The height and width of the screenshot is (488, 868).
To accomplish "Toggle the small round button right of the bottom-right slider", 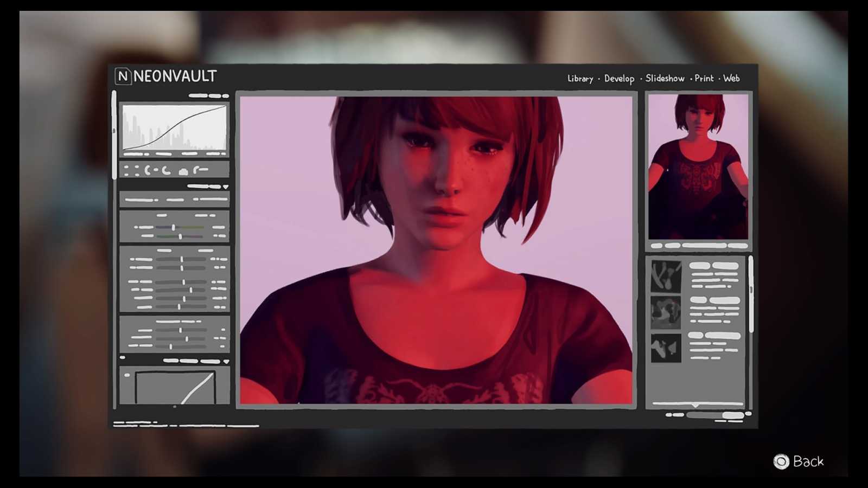I will point(749,414).
